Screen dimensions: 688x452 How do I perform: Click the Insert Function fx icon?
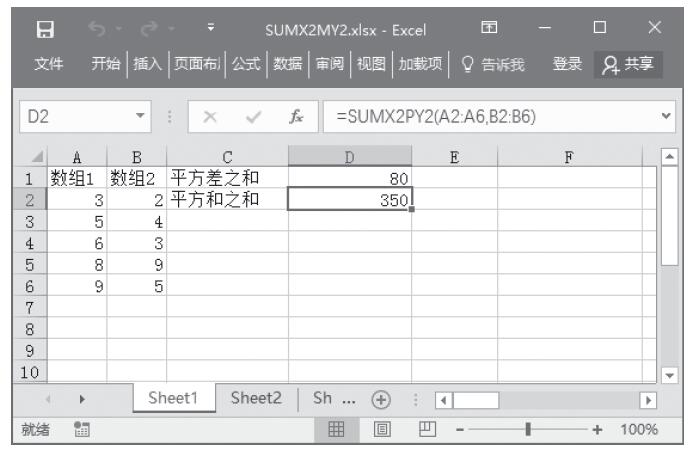[x=297, y=116]
